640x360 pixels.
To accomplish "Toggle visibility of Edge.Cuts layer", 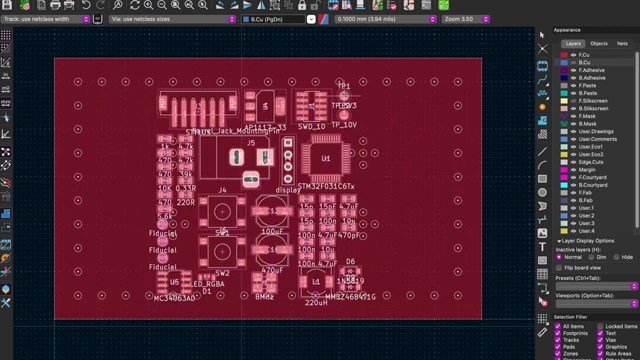I will pos(573,162).
